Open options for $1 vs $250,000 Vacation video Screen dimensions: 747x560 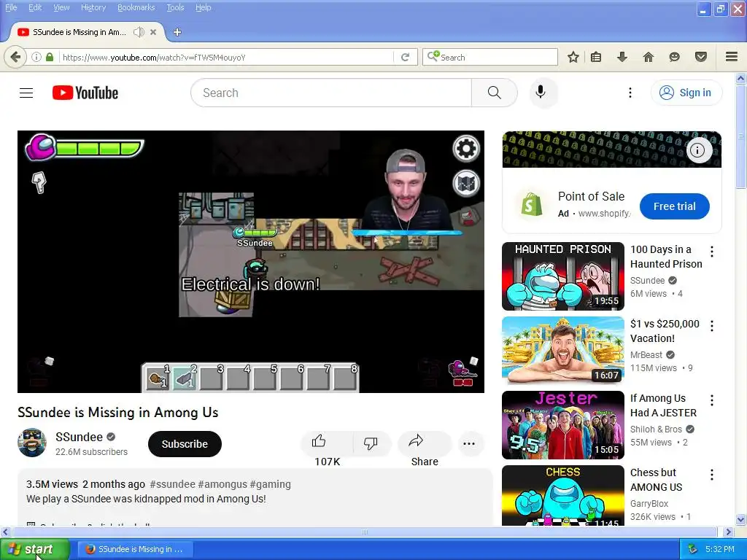click(712, 326)
